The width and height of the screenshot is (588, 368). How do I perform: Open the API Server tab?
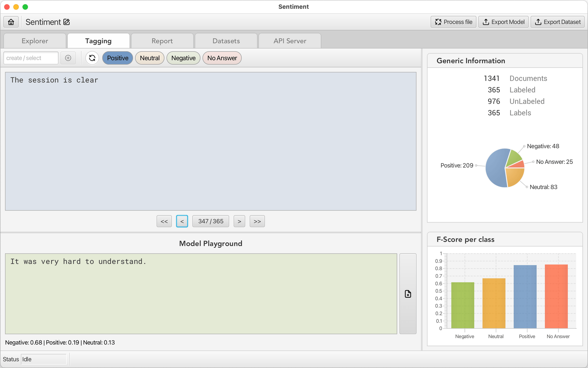click(x=289, y=41)
